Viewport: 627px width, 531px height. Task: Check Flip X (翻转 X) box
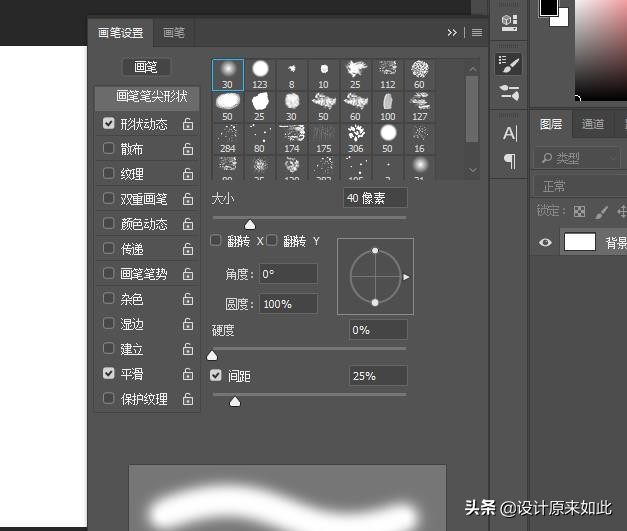[x=216, y=240]
